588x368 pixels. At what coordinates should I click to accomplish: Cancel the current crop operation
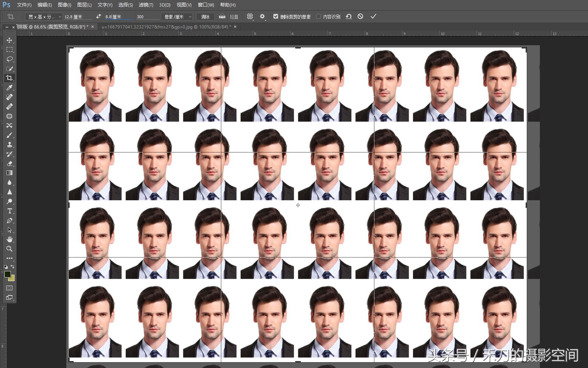tap(360, 16)
